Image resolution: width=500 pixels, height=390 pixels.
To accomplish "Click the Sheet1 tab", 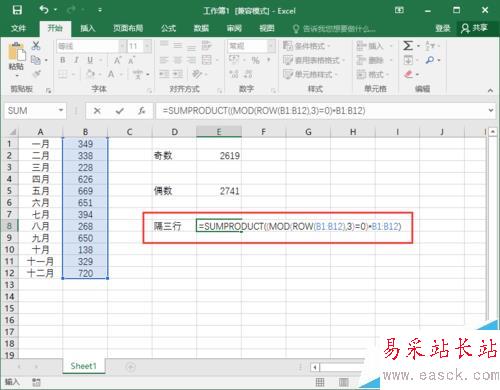I will [83, 366].
